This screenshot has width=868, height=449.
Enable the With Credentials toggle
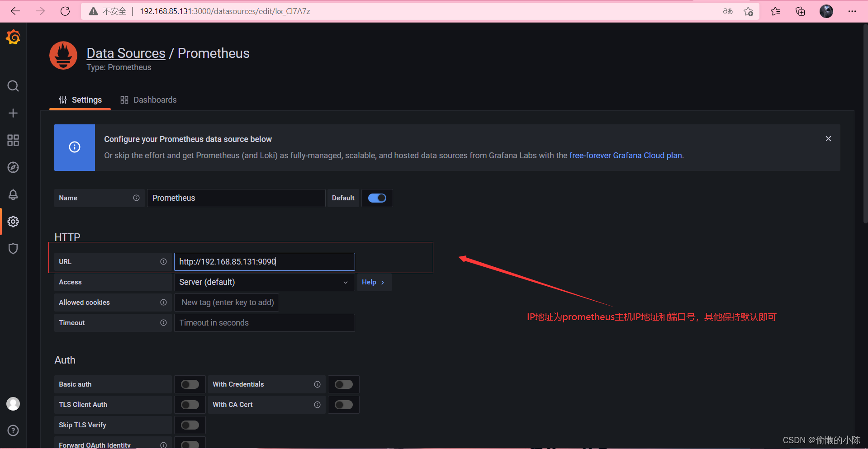(x=344, y=384)
